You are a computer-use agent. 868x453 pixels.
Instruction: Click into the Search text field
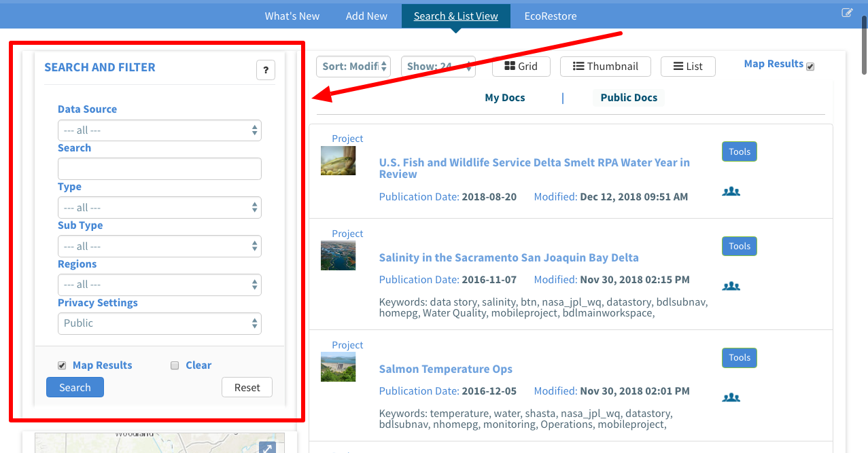coord(160,169)
